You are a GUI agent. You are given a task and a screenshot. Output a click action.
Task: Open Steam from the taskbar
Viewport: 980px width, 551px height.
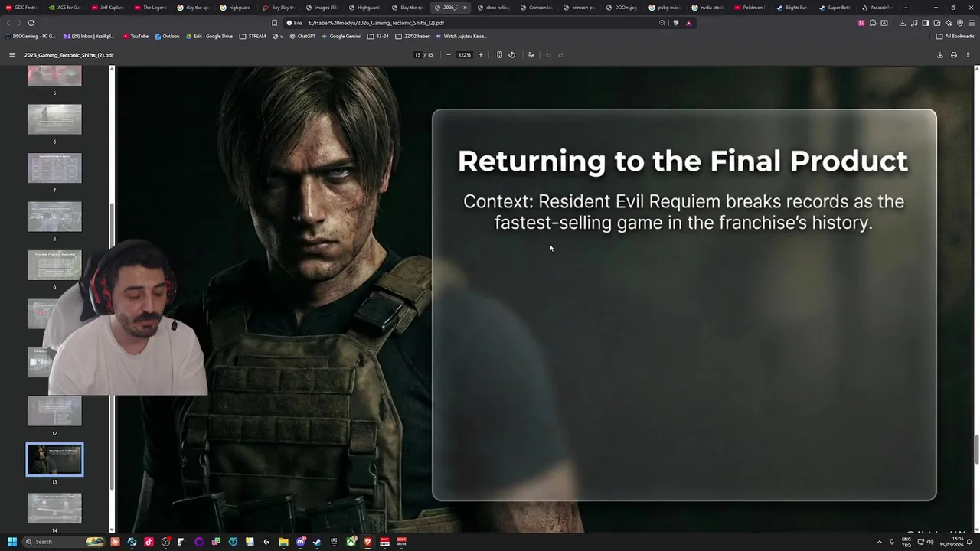[x=317, y=542]
